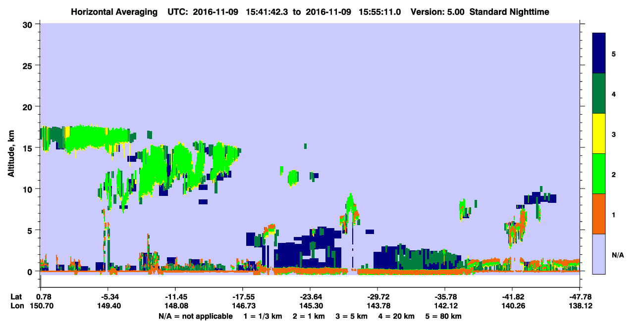Screen dimensions: 644x330
Task: Click the colorbar label '1'
Action: pos(614,215)
